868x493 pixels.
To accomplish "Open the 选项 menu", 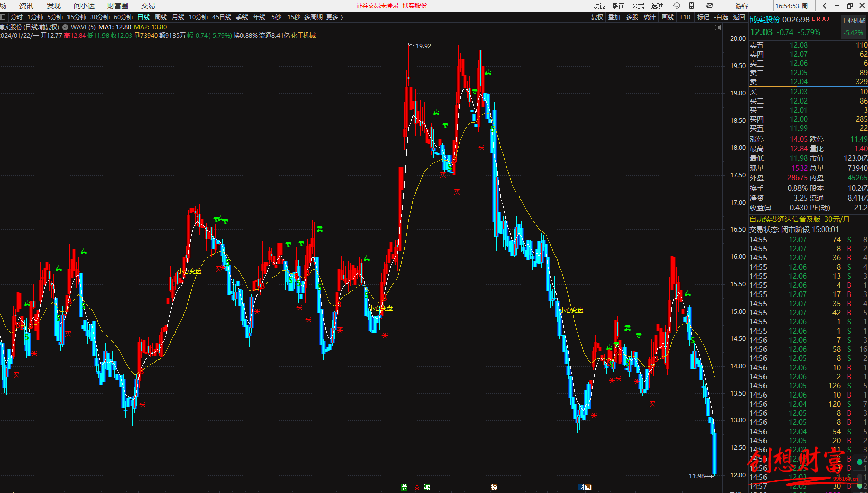I will (x=657, y=6).
